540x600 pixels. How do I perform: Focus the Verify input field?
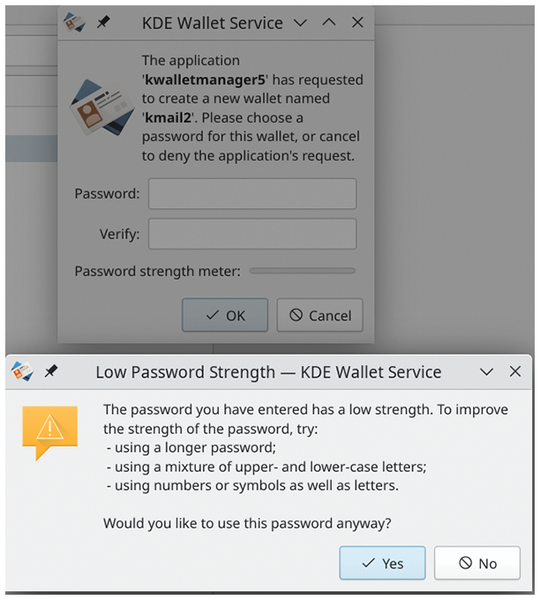253,234
